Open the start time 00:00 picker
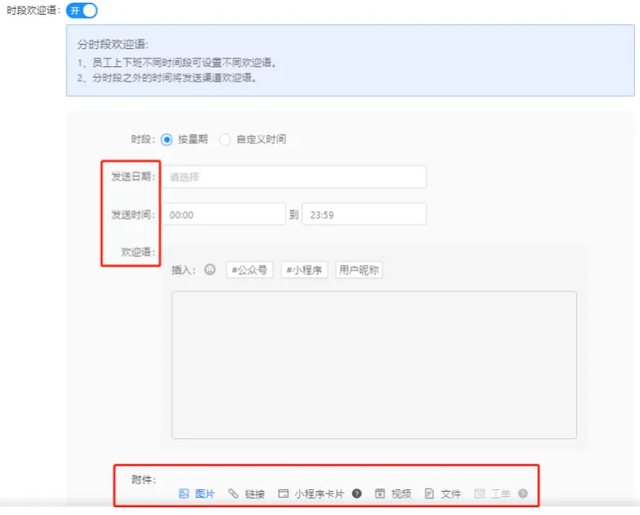Viewport: 640px width, 515px height. coord(224,214)
